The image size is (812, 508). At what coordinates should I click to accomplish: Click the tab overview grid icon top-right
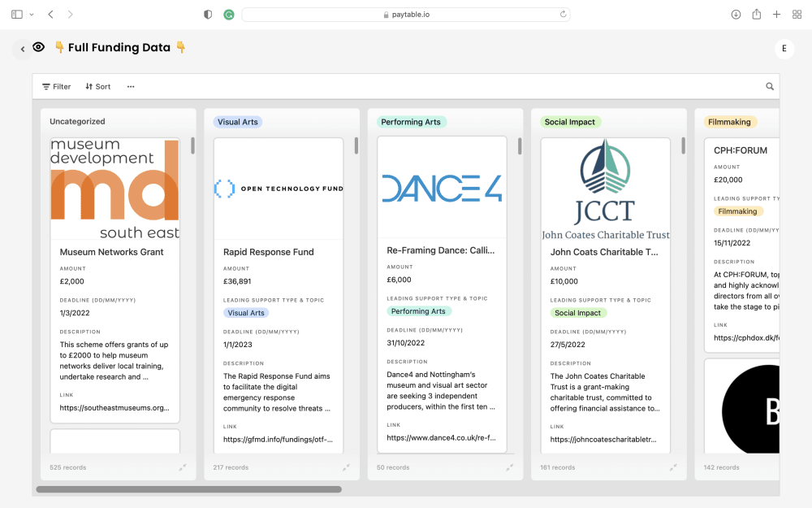click(x=796, y=14)
